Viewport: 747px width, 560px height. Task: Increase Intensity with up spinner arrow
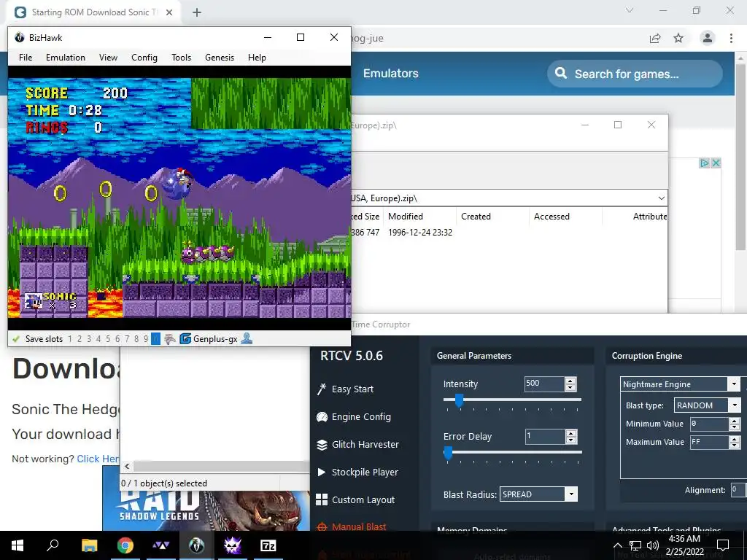(x=570, y=381)
